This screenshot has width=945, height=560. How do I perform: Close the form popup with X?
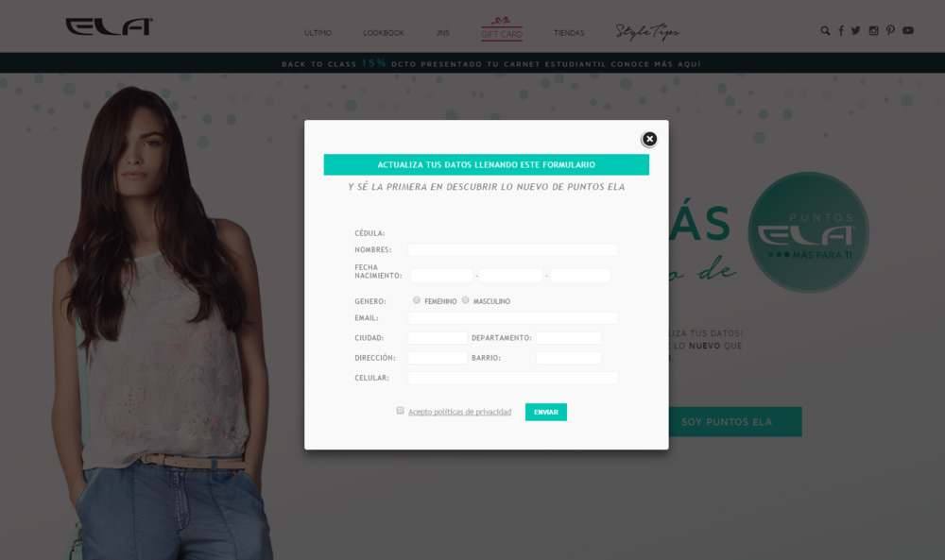pos(649,139)
